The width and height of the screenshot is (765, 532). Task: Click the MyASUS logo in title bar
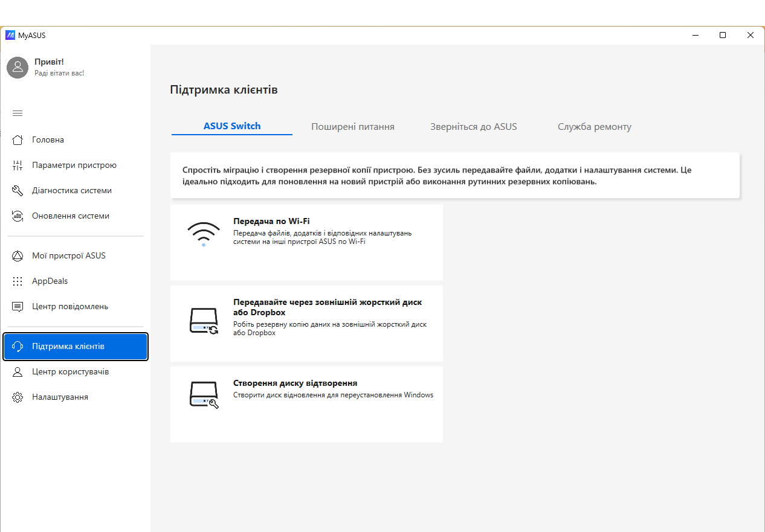coord(10,35)
